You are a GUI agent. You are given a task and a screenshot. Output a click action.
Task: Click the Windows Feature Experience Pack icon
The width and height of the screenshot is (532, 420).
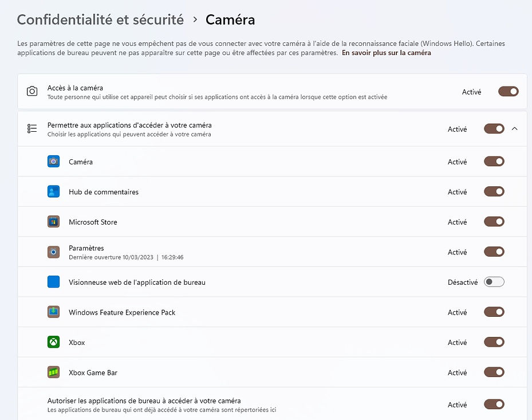(53, 312)
